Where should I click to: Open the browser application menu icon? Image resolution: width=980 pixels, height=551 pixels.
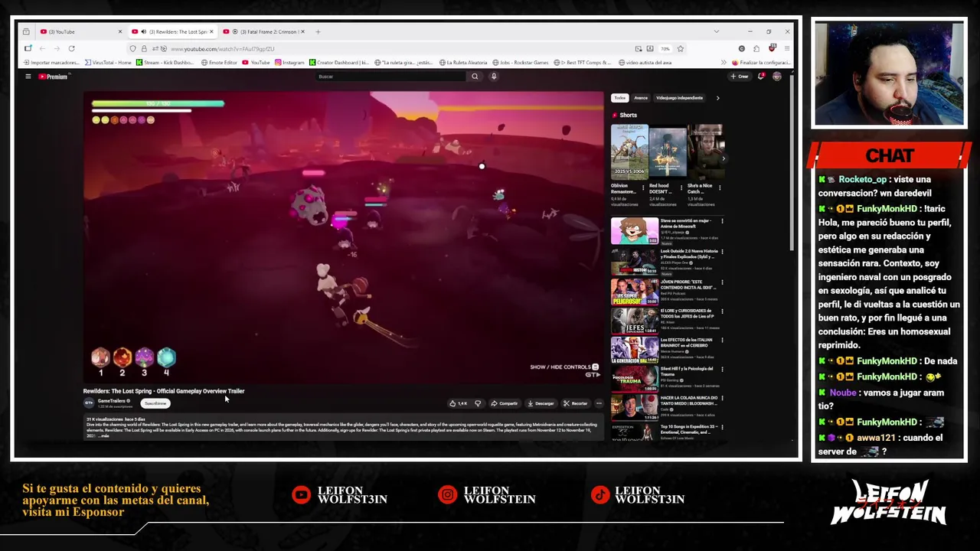coord(786,48)
